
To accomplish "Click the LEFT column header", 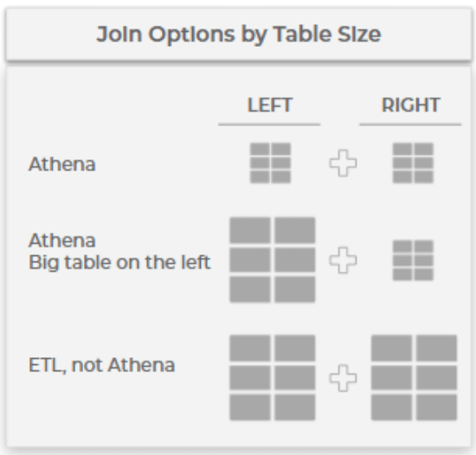I will tap(269, 105).
